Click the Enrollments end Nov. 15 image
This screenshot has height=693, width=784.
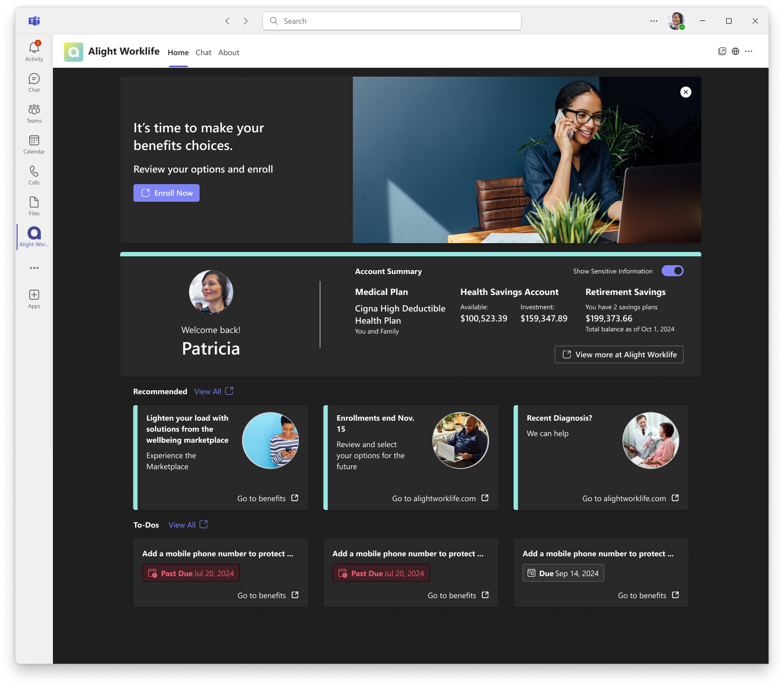(x=460, y=440)
